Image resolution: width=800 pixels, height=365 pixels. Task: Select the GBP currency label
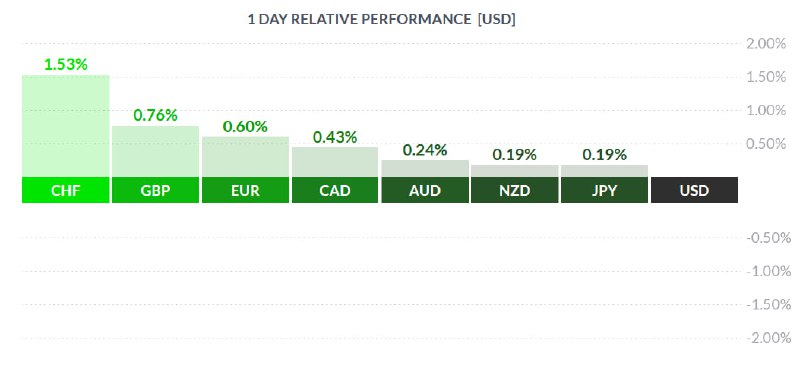(x=156, y=190)
